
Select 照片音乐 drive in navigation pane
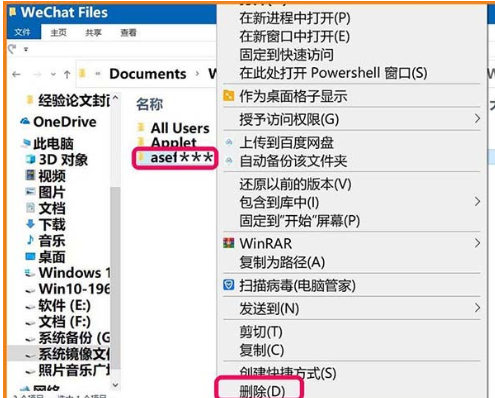(74, 370)
